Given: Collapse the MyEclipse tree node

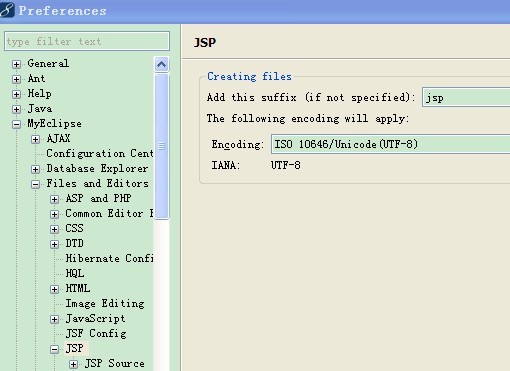Looking at the screenshot, I should tap(16, 124).
